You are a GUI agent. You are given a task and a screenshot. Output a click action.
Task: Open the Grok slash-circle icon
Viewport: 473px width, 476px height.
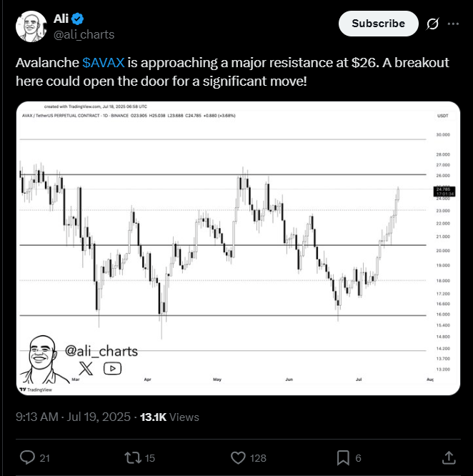pyautogui.click(x=432, y=24)
